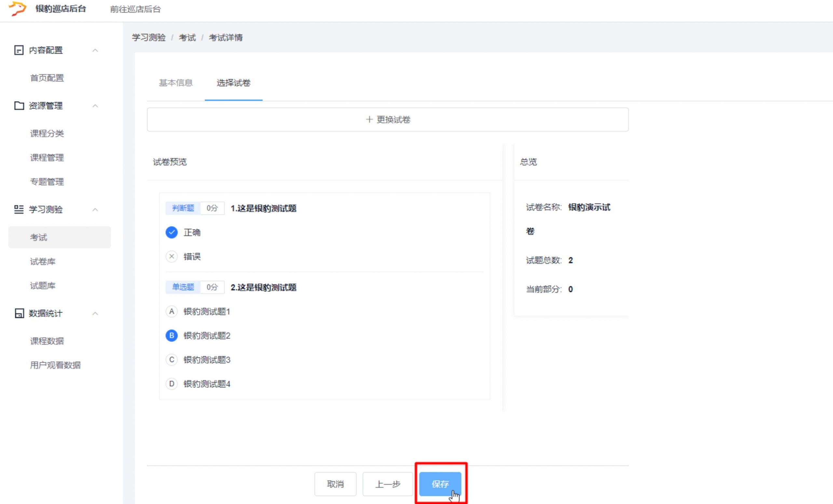This screenshot has width=833, height=504.
Task: Click the 内容配置 sidebar icon
Action: click(x=19, y=50)
